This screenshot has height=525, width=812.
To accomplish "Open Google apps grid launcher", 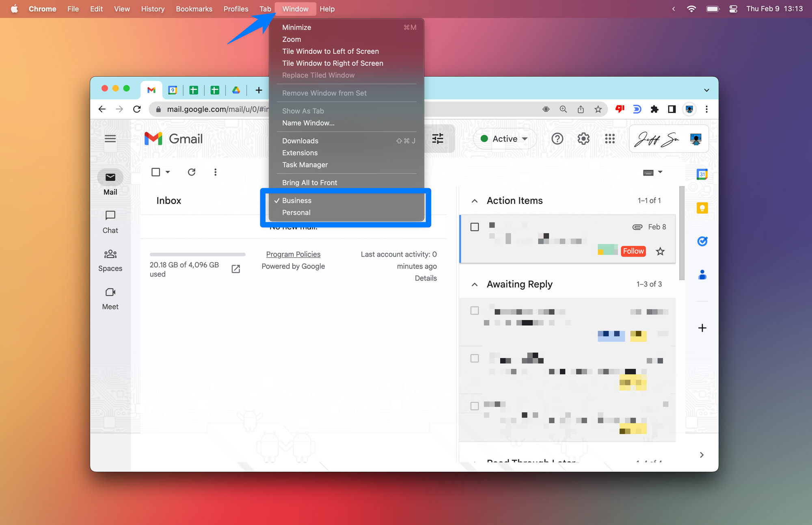I will [x=610, y=138].
